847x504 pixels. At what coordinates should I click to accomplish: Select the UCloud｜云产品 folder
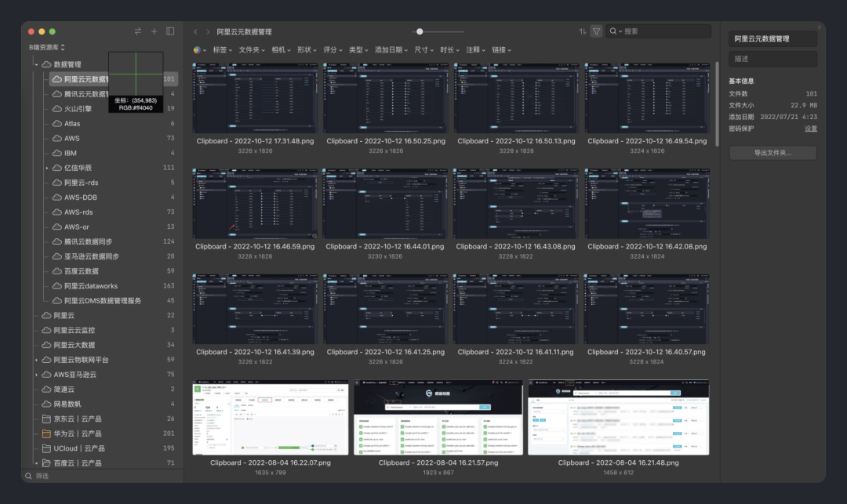pyautogui.click(x=107, y=448)
